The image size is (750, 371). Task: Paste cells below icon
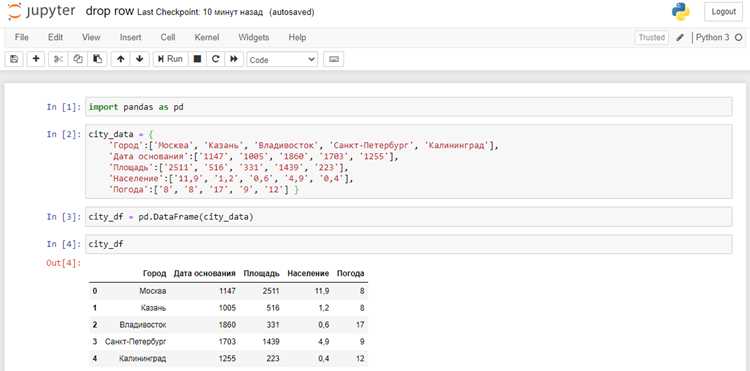(98, 59)
